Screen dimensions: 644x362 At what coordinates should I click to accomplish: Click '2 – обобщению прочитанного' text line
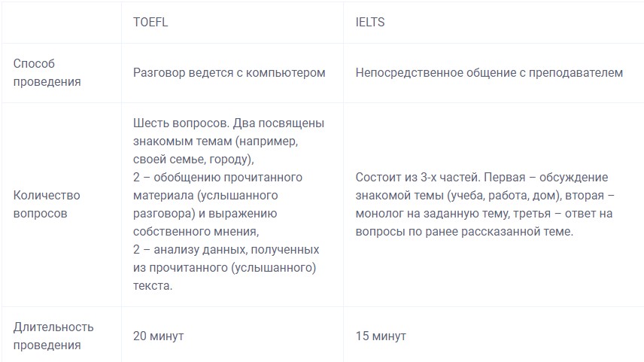[217, 178]
